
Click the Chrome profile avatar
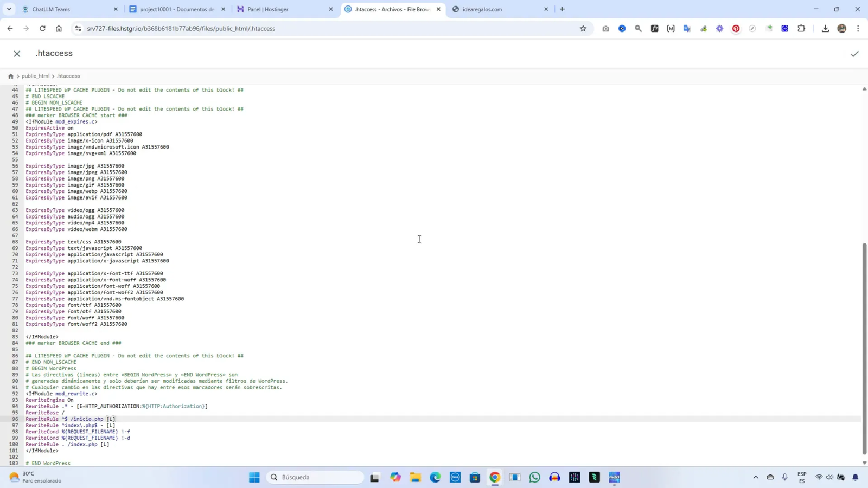(841, 29)
